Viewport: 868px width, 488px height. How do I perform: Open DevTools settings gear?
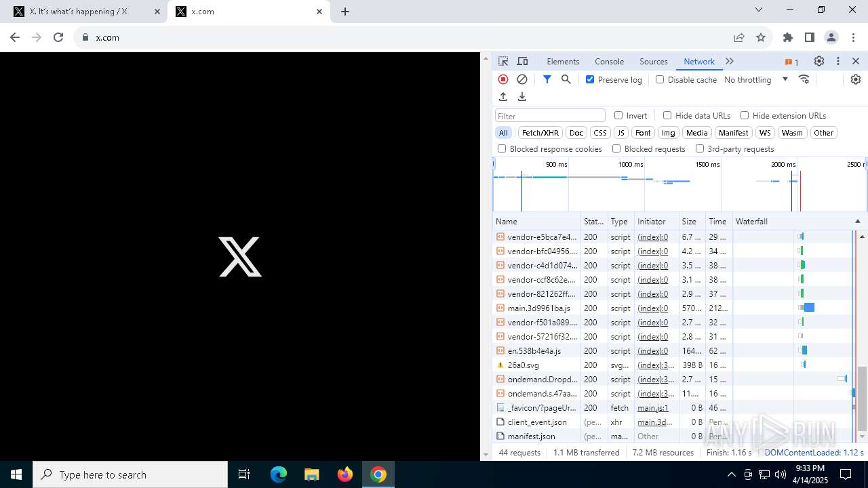pyautogui.click(x=819, y=61)
